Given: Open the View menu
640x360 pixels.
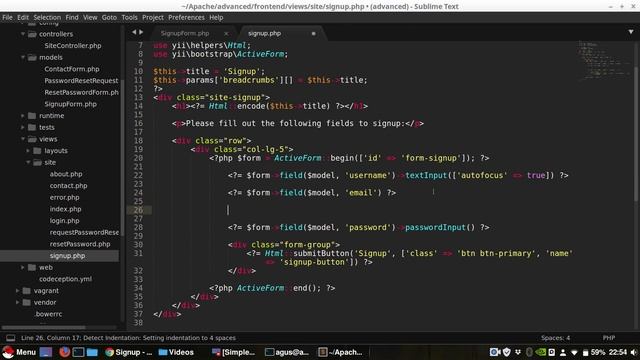Looking at the screenshot, I should pyautogui.click(x=90, y=18).
